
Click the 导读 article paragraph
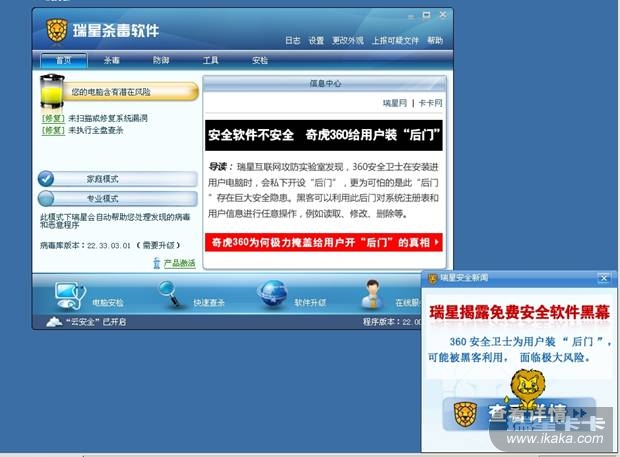(323, 190)
